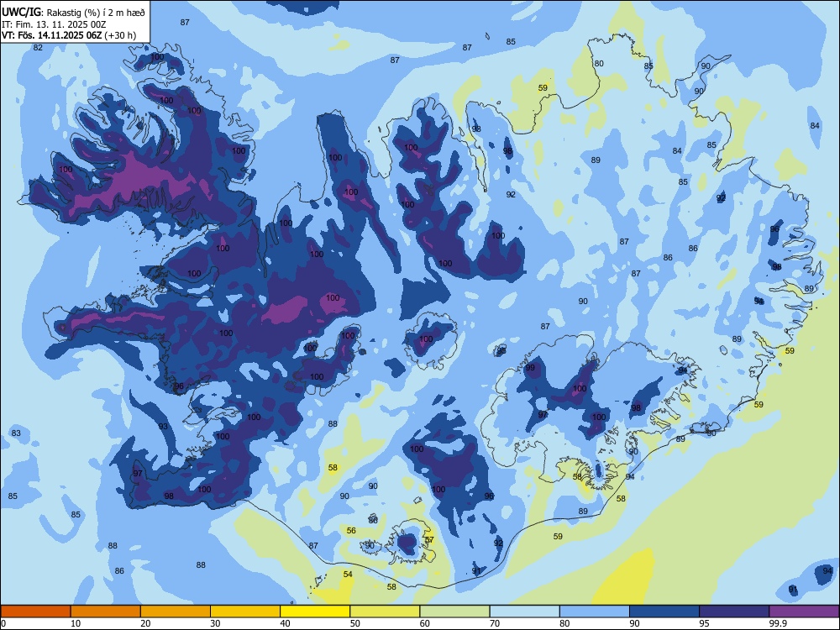Click the 'VT: Fös. 14.11.2025 06Z (+30 h)' line
840x630 pixels.
69,35
